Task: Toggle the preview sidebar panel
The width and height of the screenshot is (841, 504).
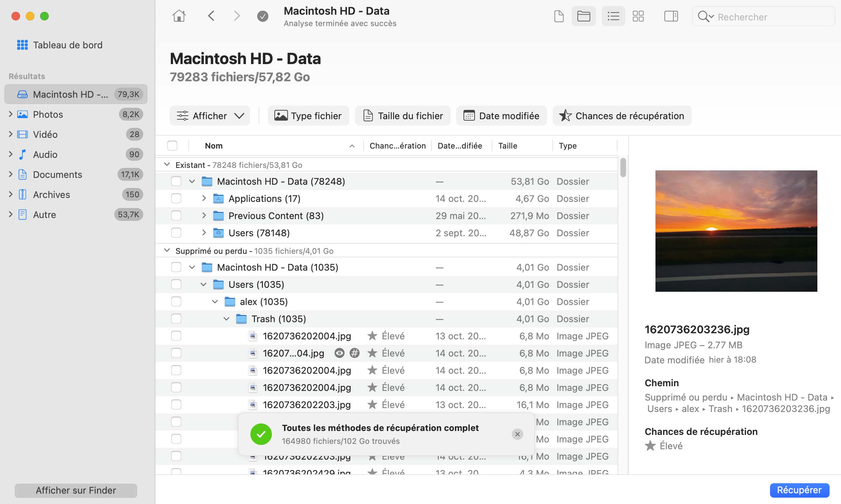Action: point(671,16)
